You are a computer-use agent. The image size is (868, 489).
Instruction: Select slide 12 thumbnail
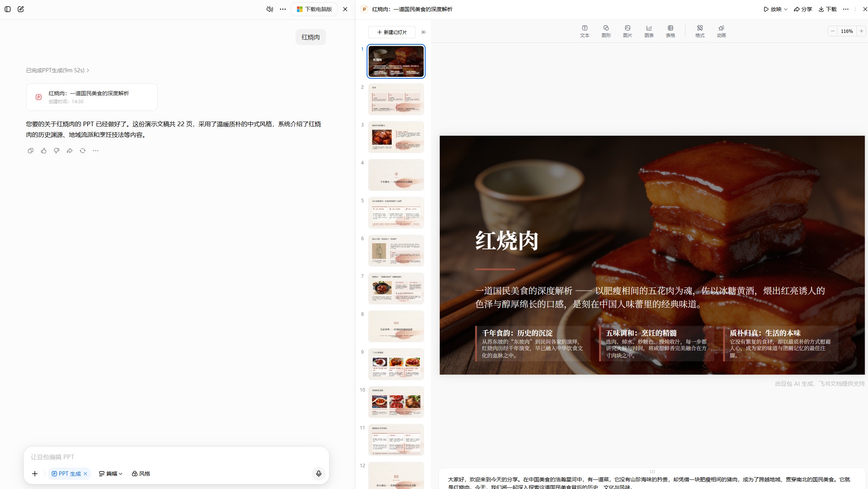tap(396, 475)
